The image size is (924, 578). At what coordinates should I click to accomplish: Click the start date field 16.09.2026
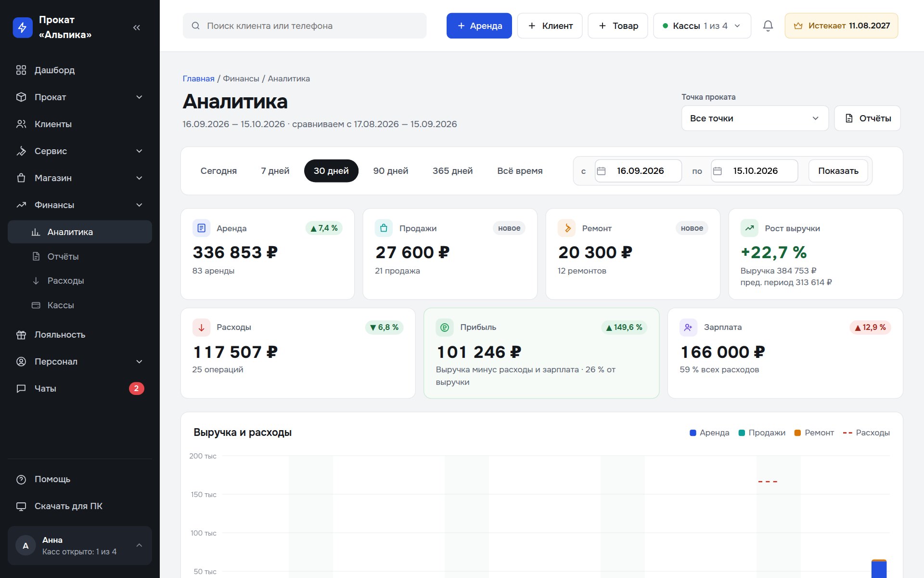[x=639, y=171]
